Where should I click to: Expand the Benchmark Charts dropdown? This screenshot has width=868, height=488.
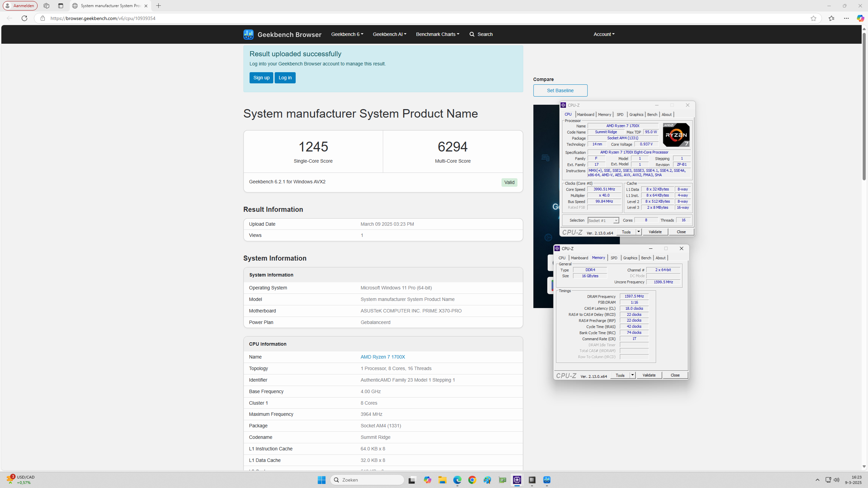click(438, 34)
